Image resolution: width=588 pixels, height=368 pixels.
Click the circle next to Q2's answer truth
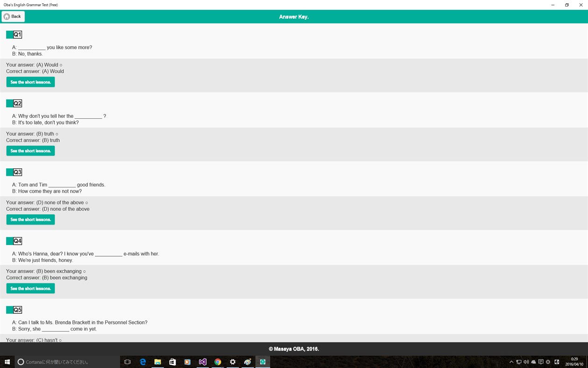57,134
